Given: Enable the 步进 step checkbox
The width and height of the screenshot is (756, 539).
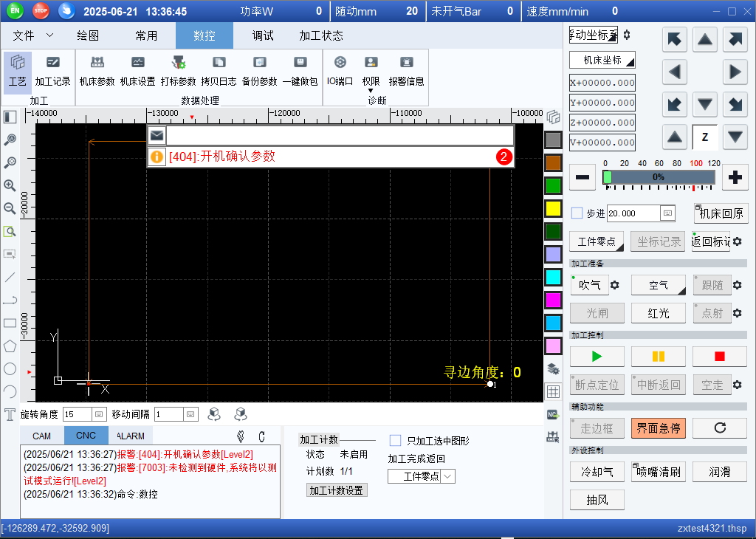Looking at the screenshot, I should pyautogui.click(x=577, y=213).
